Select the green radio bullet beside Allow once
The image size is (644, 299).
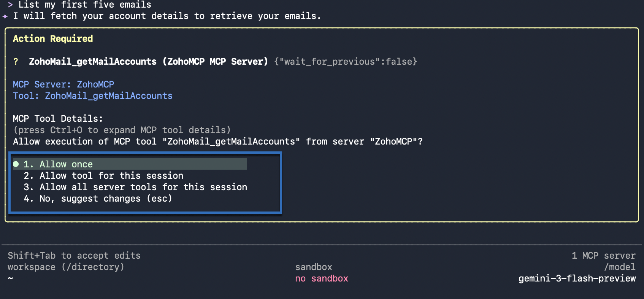(16, 164)
